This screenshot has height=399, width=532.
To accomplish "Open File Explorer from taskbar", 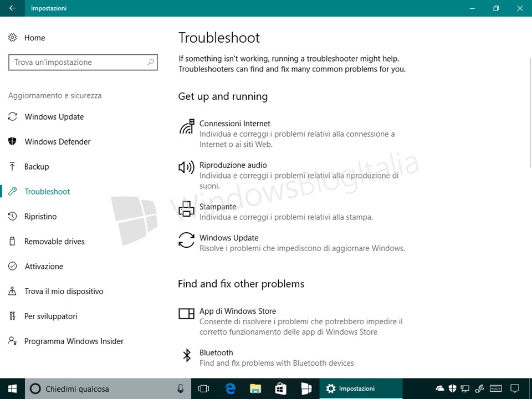I will coord(255,389).
